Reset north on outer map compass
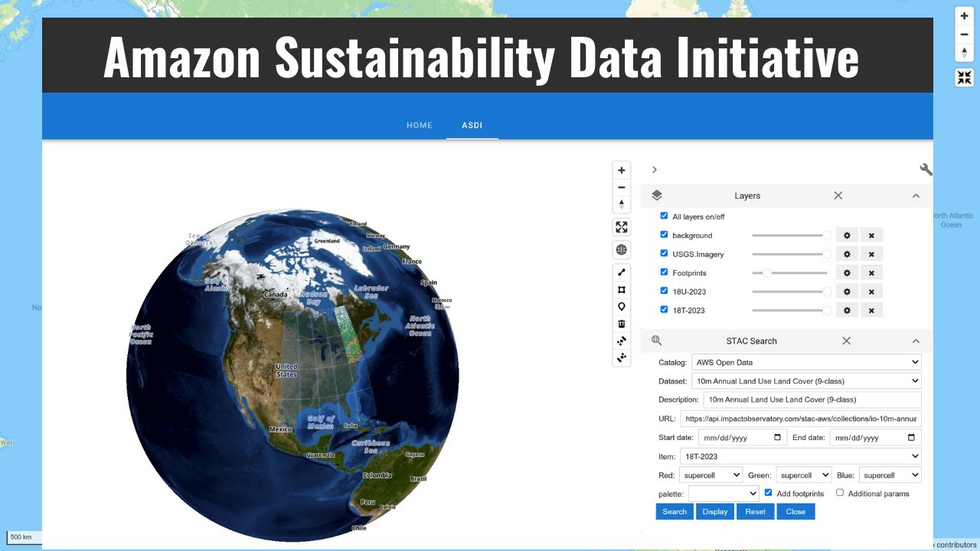 965,53
